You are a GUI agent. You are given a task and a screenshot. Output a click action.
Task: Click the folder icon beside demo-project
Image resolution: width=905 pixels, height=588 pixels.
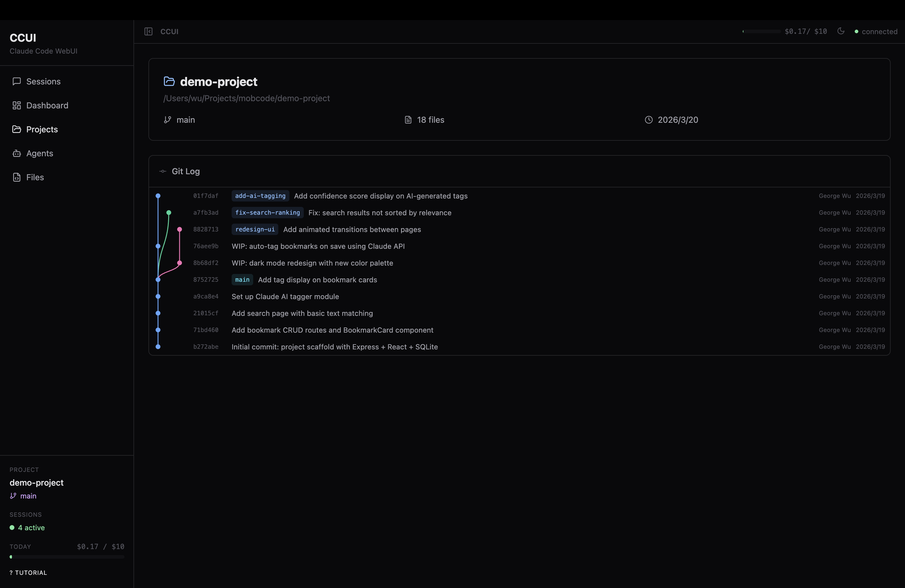click(169, 81)
